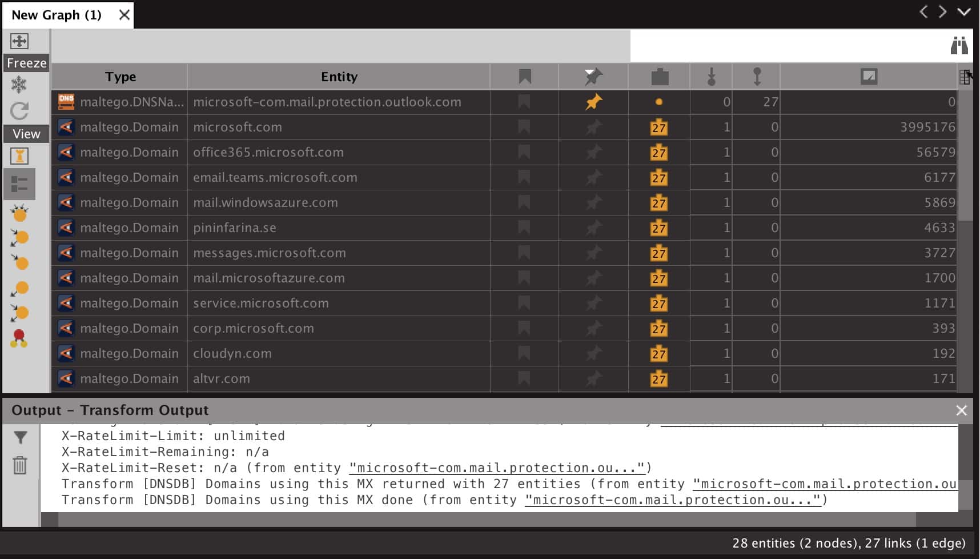Open the tab list dropdown arrow

pyautogui.click(x=964, y=12)
